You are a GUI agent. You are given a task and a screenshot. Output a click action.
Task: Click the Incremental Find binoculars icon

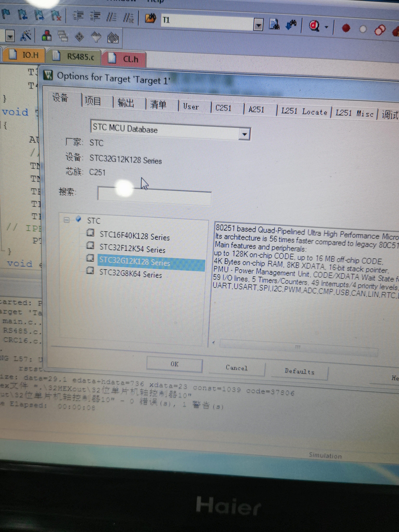click(291, 25)
